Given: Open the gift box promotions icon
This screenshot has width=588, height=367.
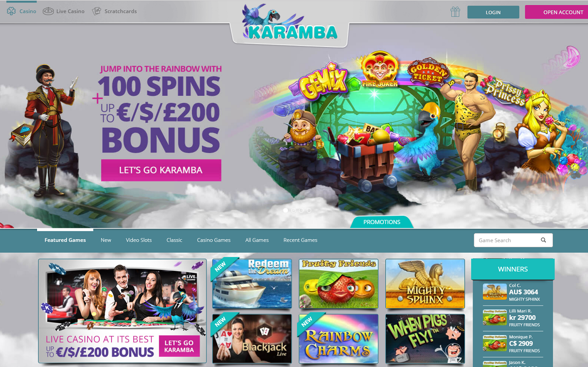Looking at the screenshot, I should pos(455,12).
